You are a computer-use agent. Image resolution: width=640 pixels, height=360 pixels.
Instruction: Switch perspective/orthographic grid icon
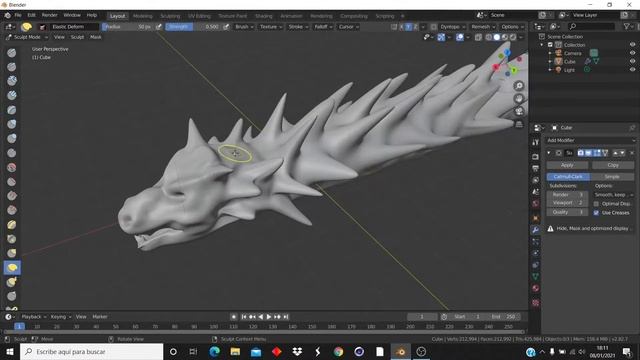(x=519, y=124)
